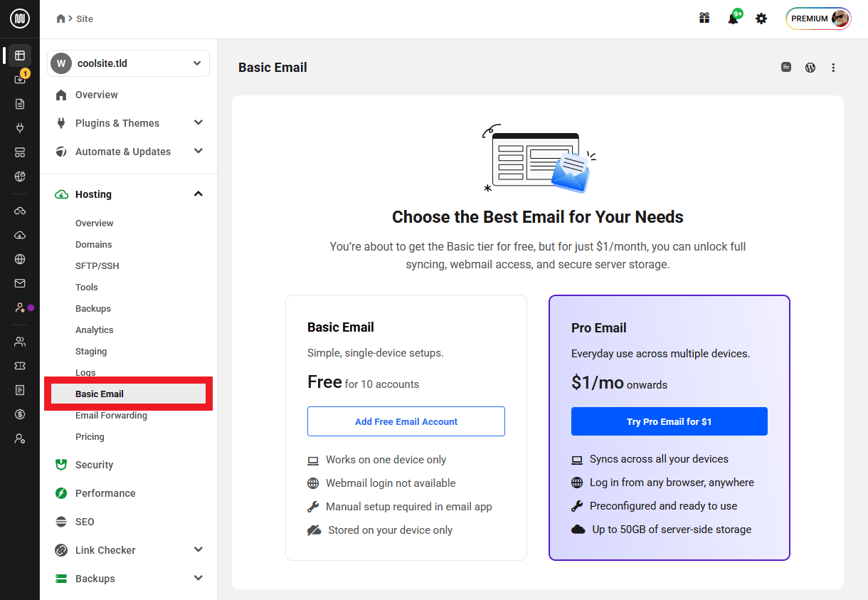Click the cloud upload icon in dark rail
This screenshot has height=600, width=868.
click(20, 235)
